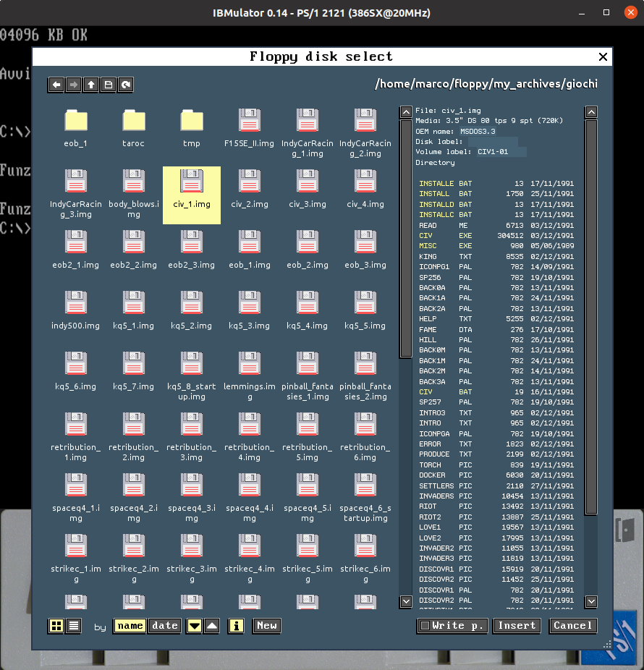This screenshot has width=644, height=670.
Task: Switch to grid view mode
Action: click(x=56, y=626)
